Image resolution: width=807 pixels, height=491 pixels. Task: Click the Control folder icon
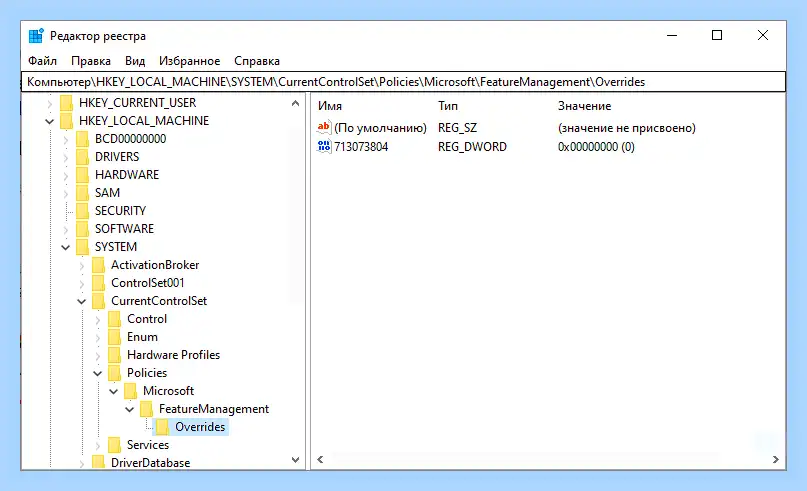click(114, 319)
